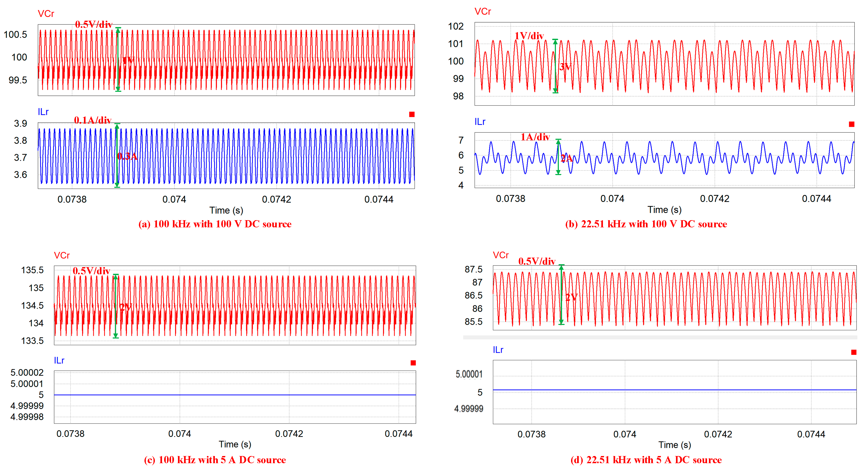Click the 0.1A/div scale label
This screenshot has width=868, height=473.
93,120
